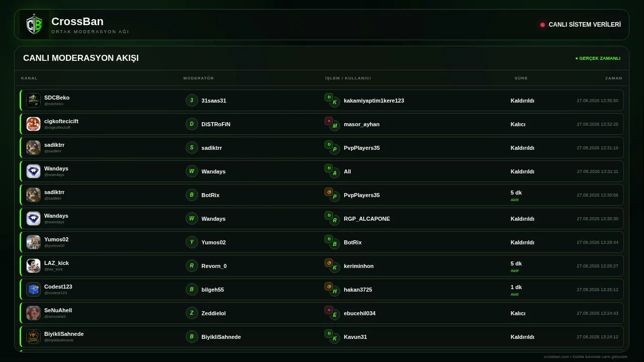Click the Codest123 blue cube avatar

click(33, 289)
